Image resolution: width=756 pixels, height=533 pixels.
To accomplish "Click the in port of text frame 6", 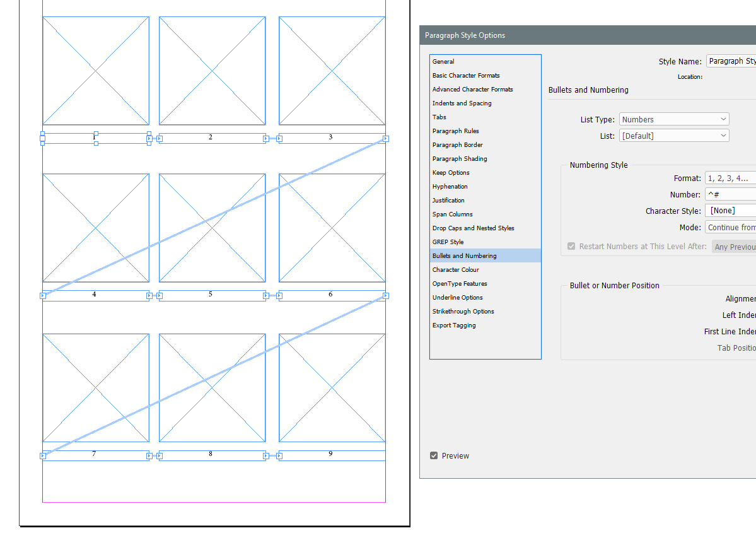I will [279, 296].
